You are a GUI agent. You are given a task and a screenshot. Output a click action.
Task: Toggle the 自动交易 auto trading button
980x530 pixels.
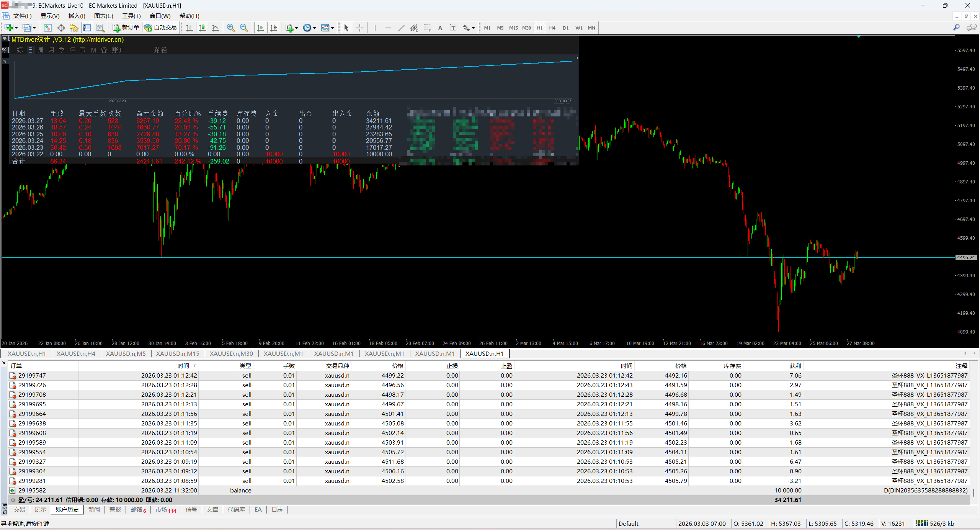[161, 28]
